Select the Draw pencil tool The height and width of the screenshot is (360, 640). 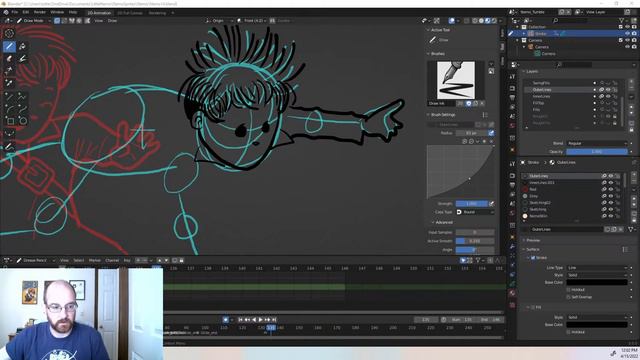click(x=9, y=46)
